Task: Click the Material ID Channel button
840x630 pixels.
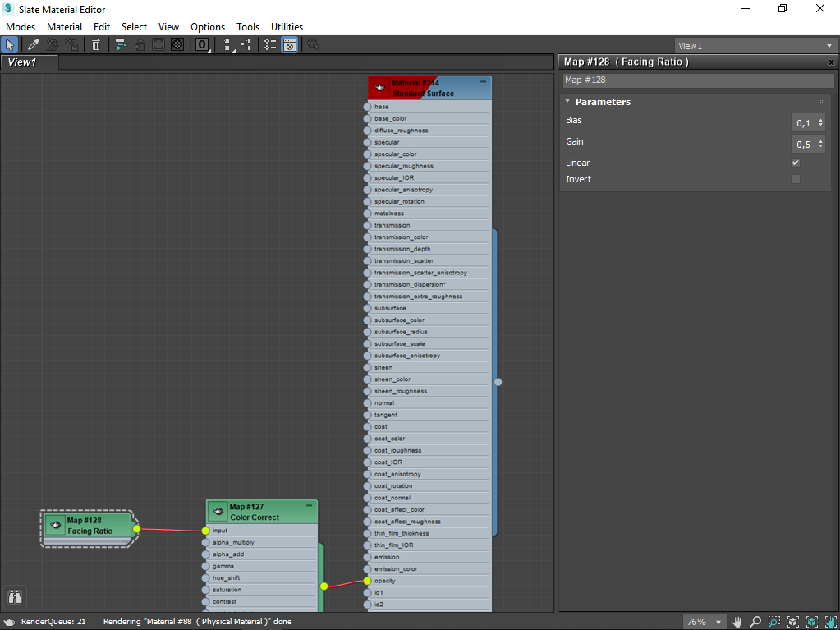Action: tap(201, 44)
